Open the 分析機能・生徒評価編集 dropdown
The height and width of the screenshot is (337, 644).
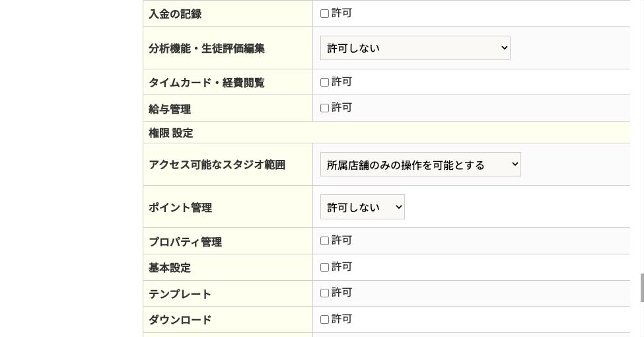tap(415, 48)
